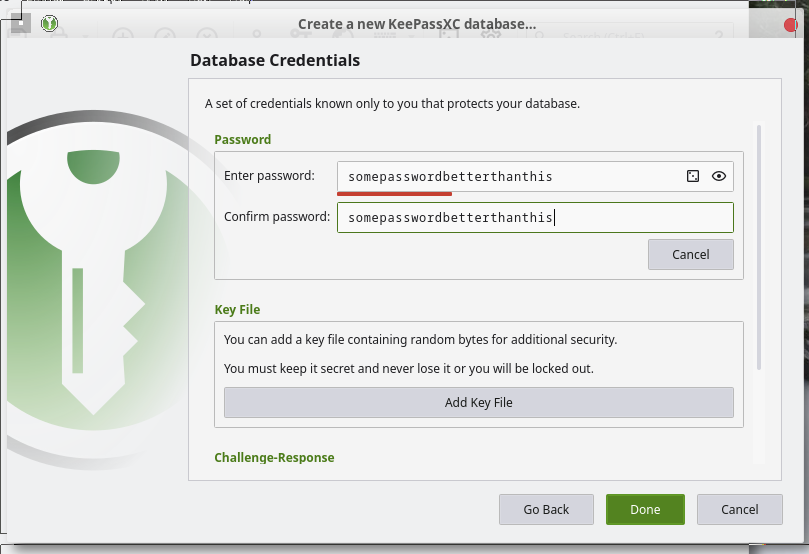Click the credentials panel vertical scrollbar
The height and width of the screenshot is (554, 809).
(758, 247)
